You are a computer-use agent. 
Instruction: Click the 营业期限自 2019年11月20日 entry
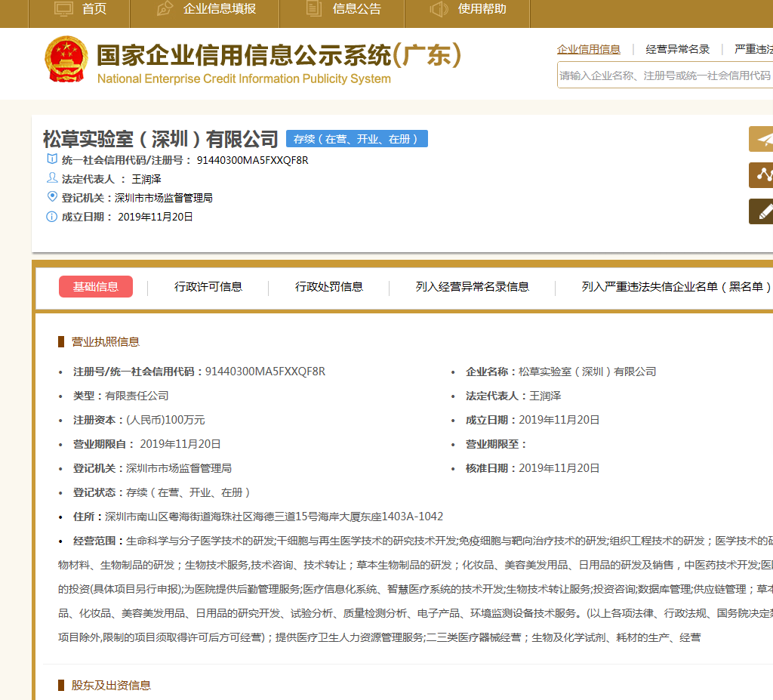tap(147, 444)
